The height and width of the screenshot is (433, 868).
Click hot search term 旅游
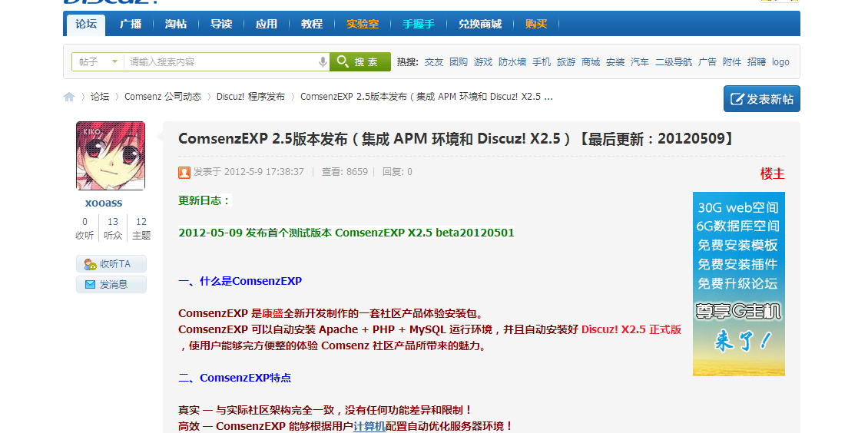pyautogui.click(x=566, y=62)
